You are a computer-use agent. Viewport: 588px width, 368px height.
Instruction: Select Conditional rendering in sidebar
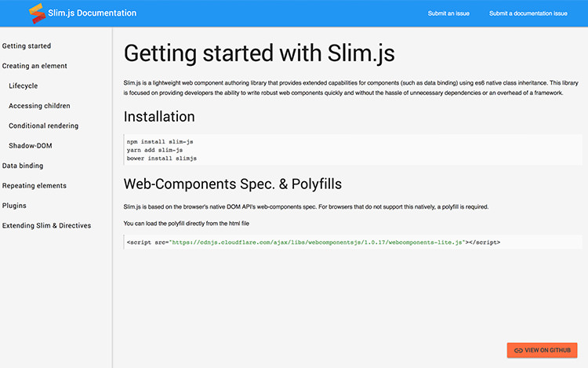click(44, 126)
